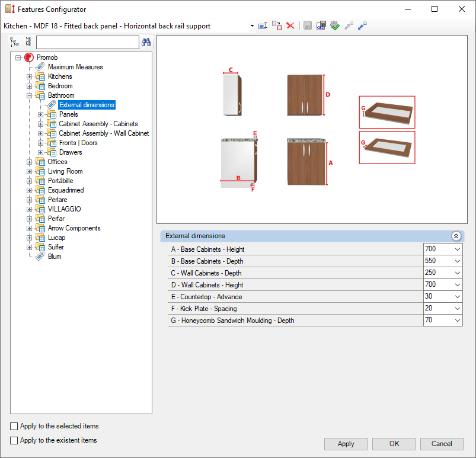Click the rename configuration icon
476x458 pixels.
coord(263,26)
